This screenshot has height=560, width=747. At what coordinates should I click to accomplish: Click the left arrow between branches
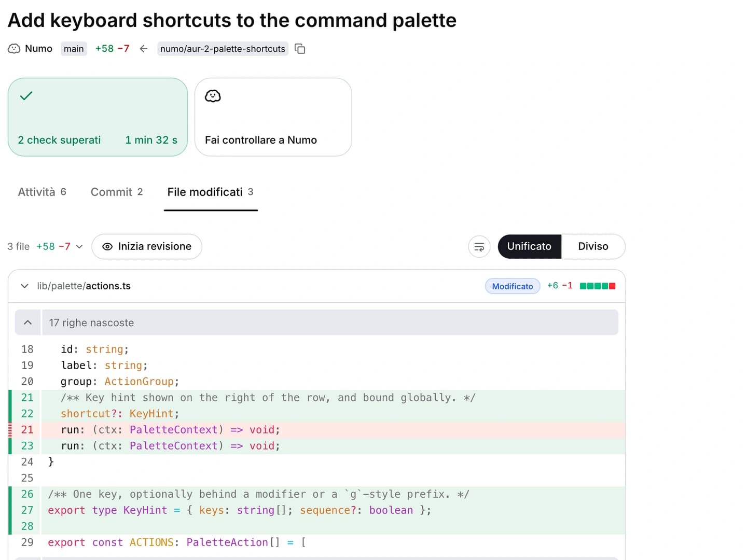click(x=144, y=49)
